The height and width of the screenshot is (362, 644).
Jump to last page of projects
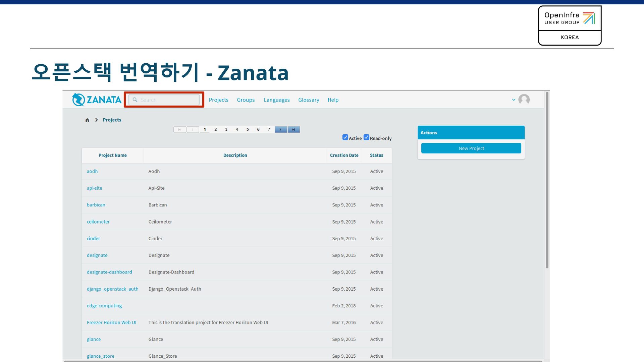[294, 129]
